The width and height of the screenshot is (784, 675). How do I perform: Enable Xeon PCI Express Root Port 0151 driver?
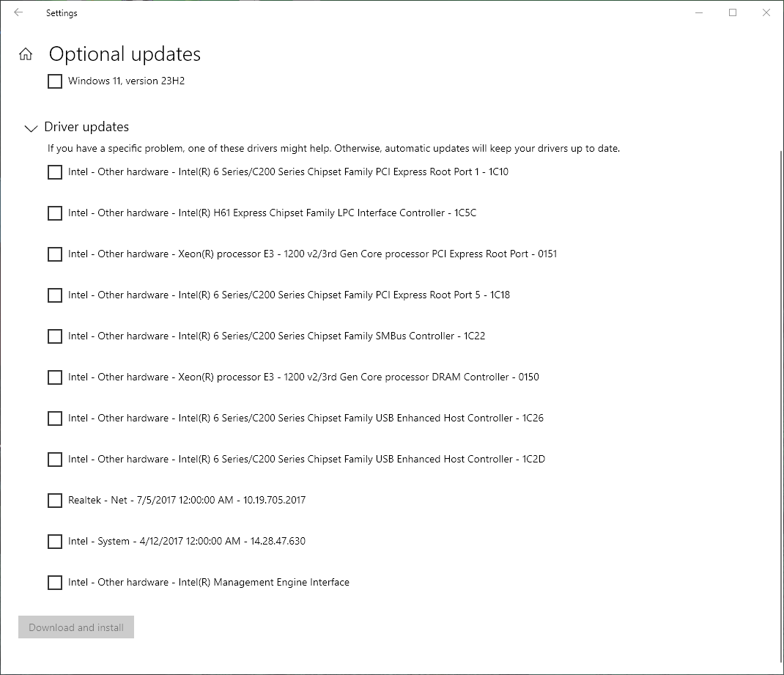55,254
